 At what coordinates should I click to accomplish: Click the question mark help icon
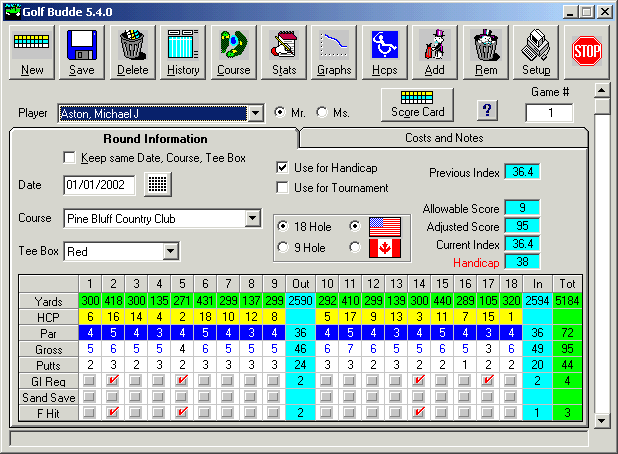pos(487,110)
